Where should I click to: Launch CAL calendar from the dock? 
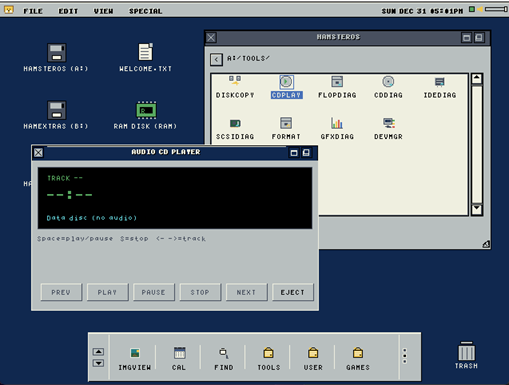coord(179,359)
